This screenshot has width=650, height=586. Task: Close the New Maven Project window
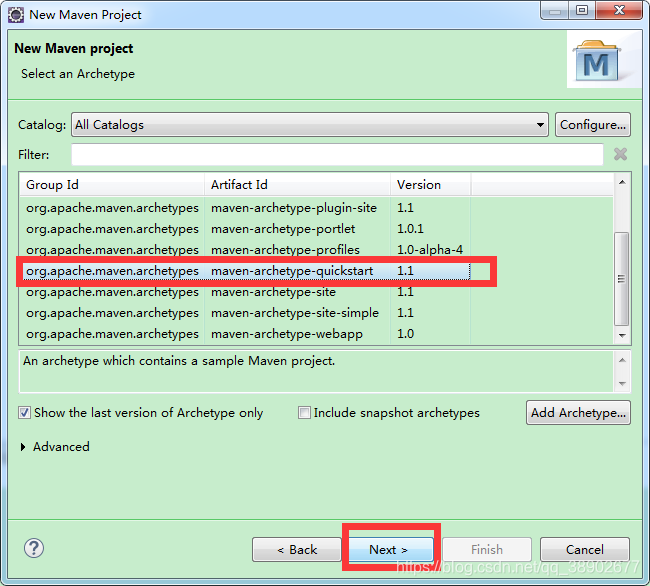coord(619,11)
